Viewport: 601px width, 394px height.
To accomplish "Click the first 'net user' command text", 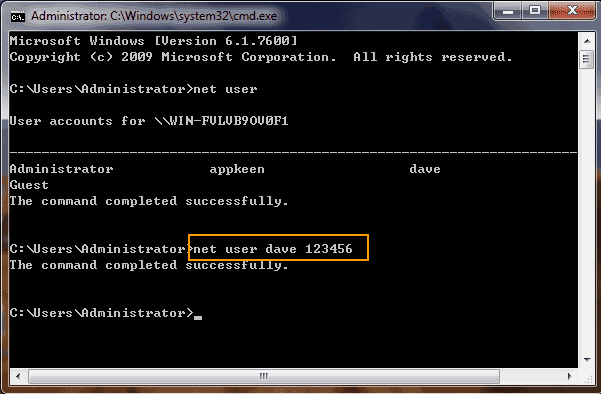I will click(225, 89).
